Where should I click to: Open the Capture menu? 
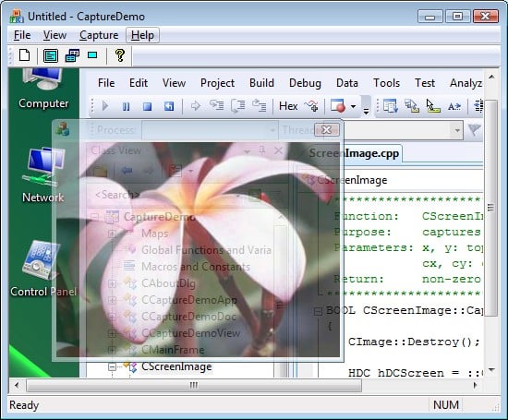click(x=99, y=35)
